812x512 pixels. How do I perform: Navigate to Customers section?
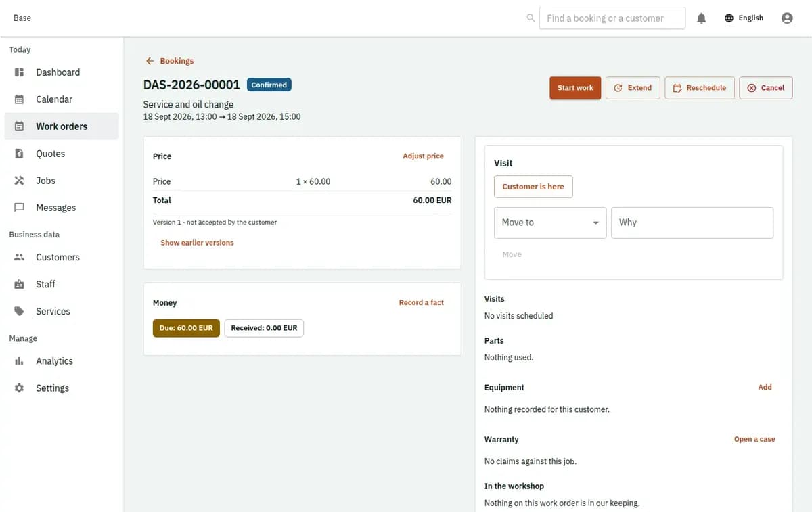(62, 258)
